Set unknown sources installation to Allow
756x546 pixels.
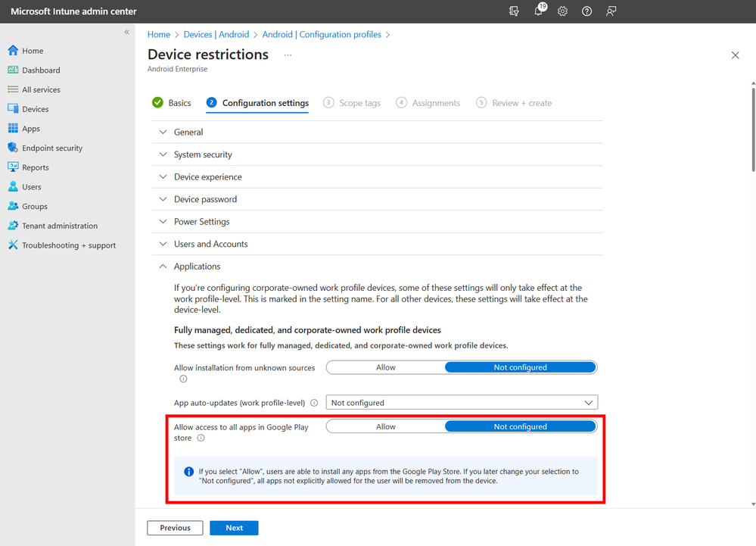pyautogui.click(x=386, y=367)
